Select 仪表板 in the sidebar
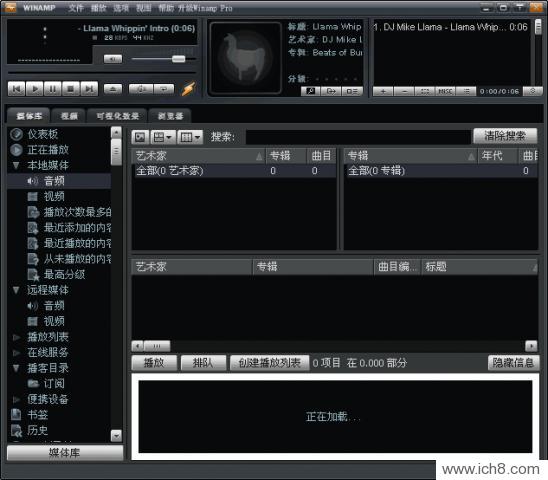 pos(43,134)
